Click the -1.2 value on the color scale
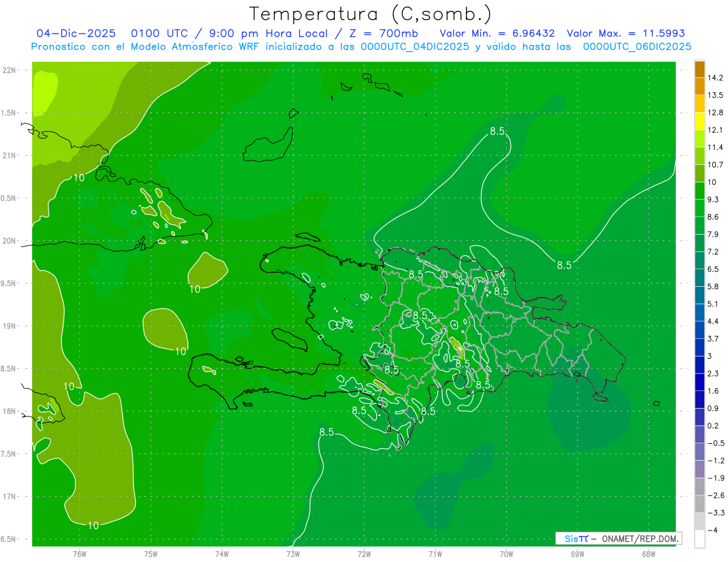This screenshot has height=562, width=728. 716,460
